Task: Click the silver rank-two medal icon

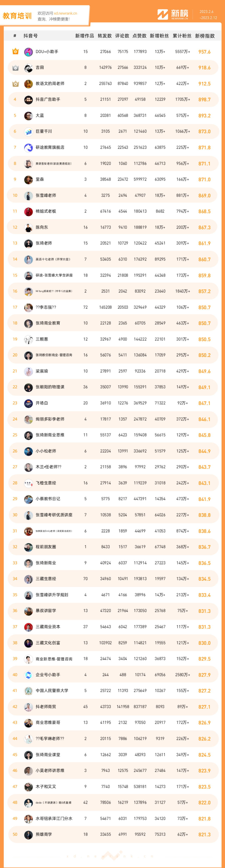Action: coord(15,68)
